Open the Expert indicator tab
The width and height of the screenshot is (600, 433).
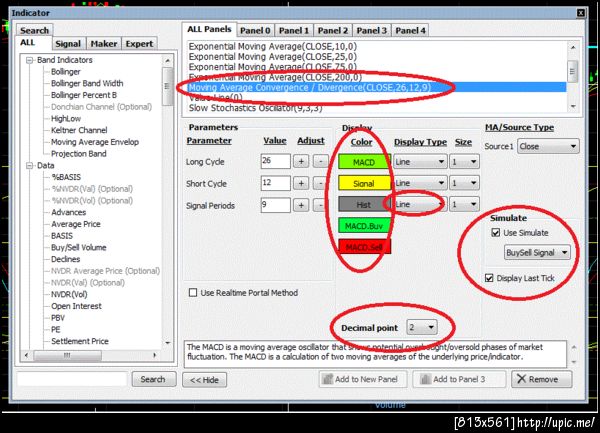point(139,44)
